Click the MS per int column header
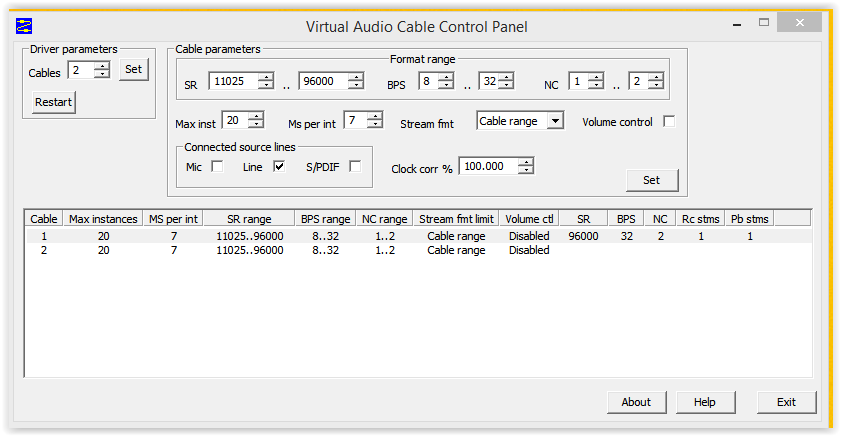Screen dimensions: 841x436 coord(173,219)
